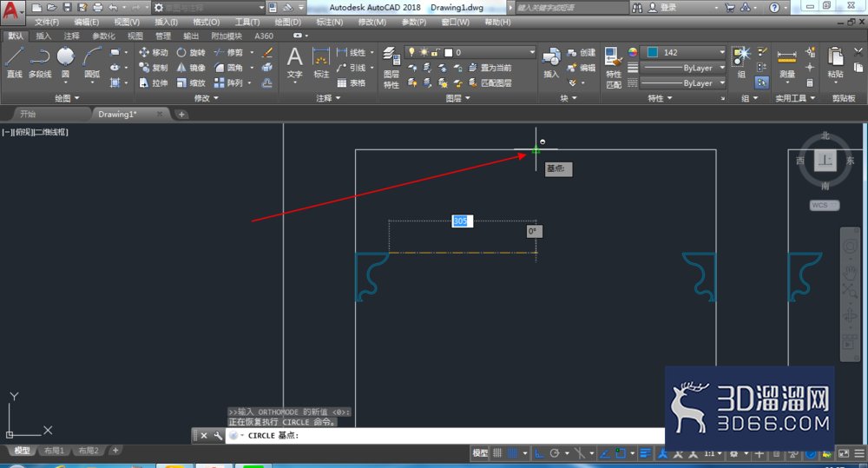Expand the Utilities (实用工具) panel
This screenshot has height=468, width=868.
tap(795, 98)
